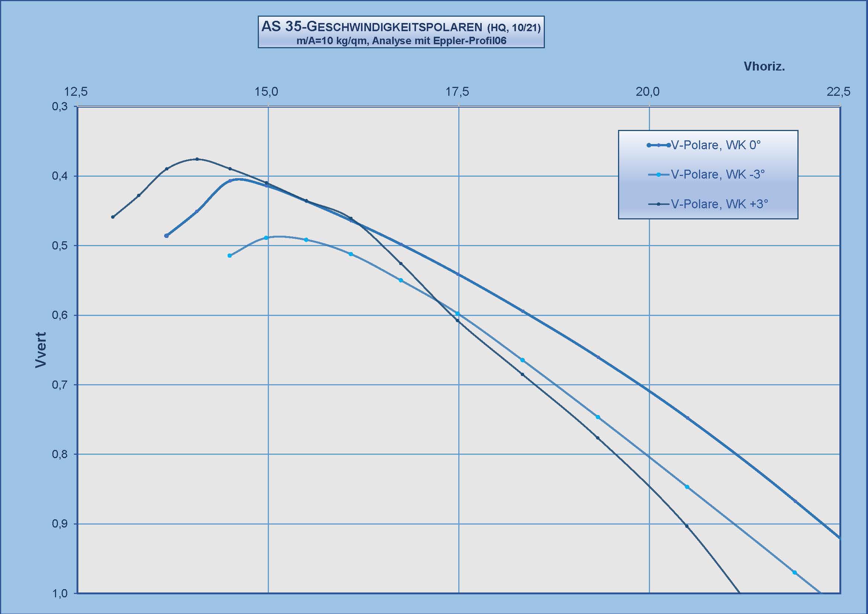Click the peak data point of WK +3° curve
Screen dimensions: 868x614
[x=197, y=159]
